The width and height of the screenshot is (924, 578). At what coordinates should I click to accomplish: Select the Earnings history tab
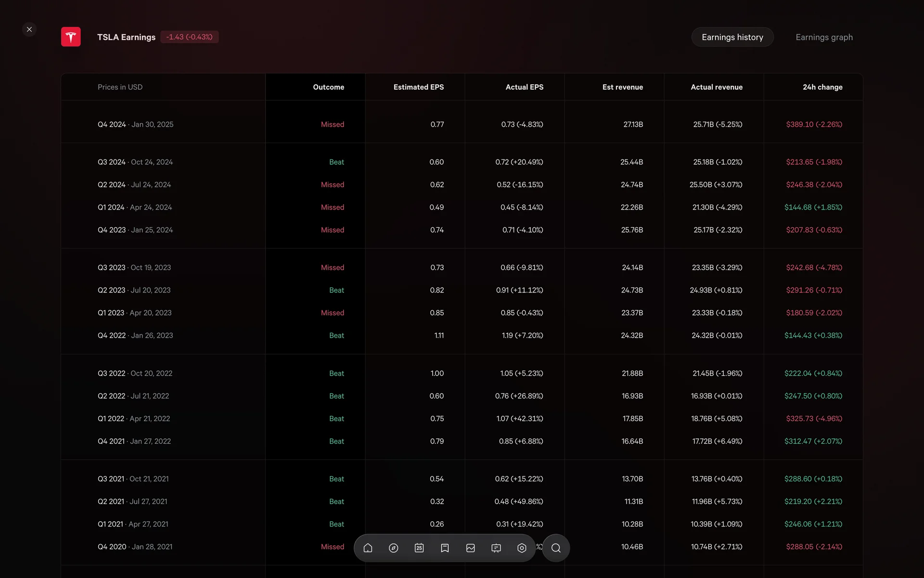coord(732,37)
